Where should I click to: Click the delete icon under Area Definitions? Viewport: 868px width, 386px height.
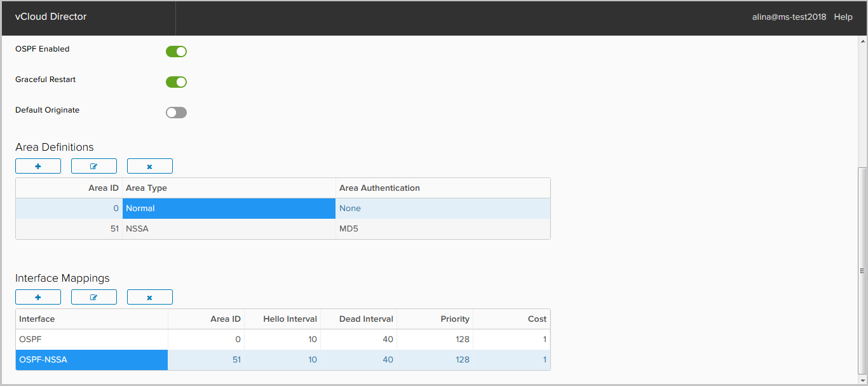pyautogui.click(x=150, y=166)
